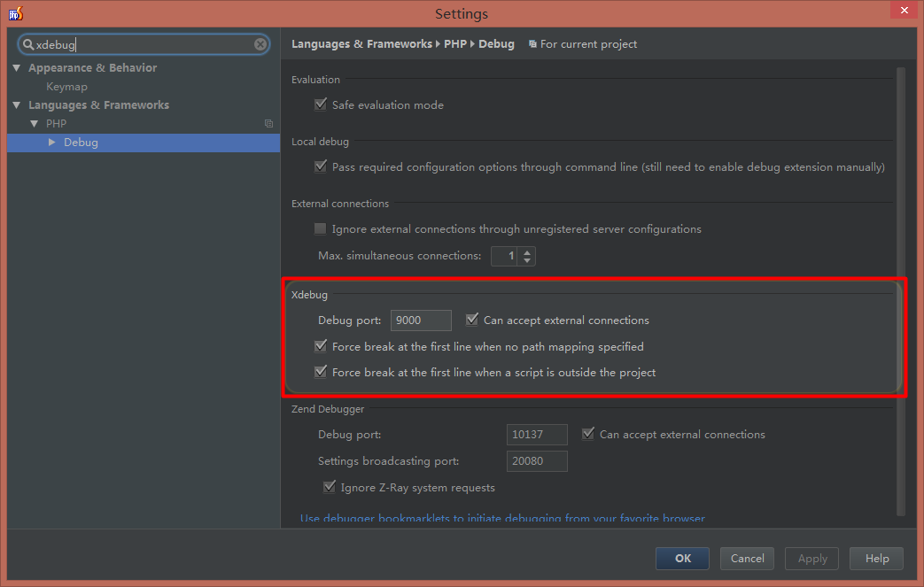Click the settings search box
The height and width of the screenshot is (587, 924).
coord(144,44)
